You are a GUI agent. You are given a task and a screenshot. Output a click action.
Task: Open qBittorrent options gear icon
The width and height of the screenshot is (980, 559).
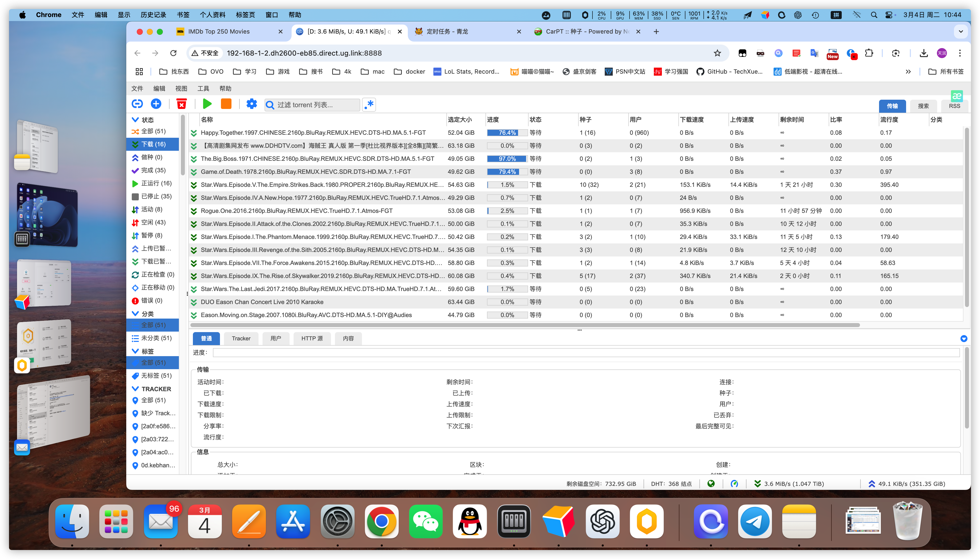click(252, 104)
